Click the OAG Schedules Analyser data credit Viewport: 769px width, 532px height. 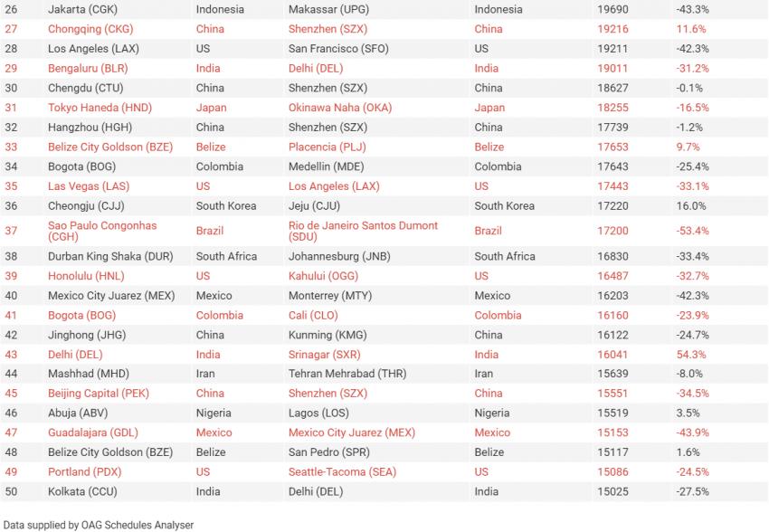[x=99, y=525]
